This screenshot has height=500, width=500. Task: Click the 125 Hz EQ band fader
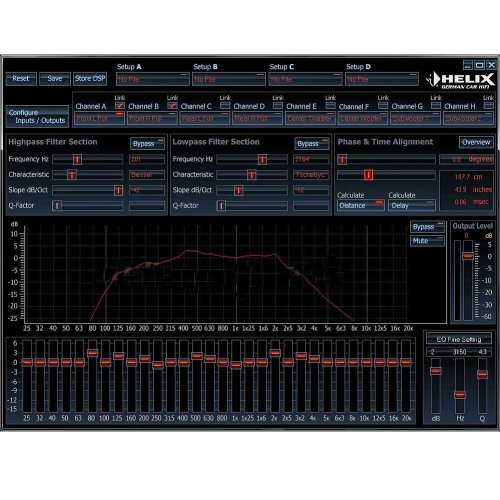pos(118,356)
